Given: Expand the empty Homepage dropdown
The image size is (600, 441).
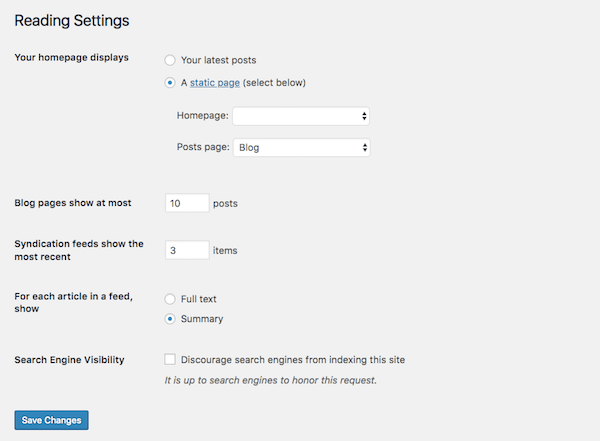Looking at the screenshot, I should pos(301,116).
